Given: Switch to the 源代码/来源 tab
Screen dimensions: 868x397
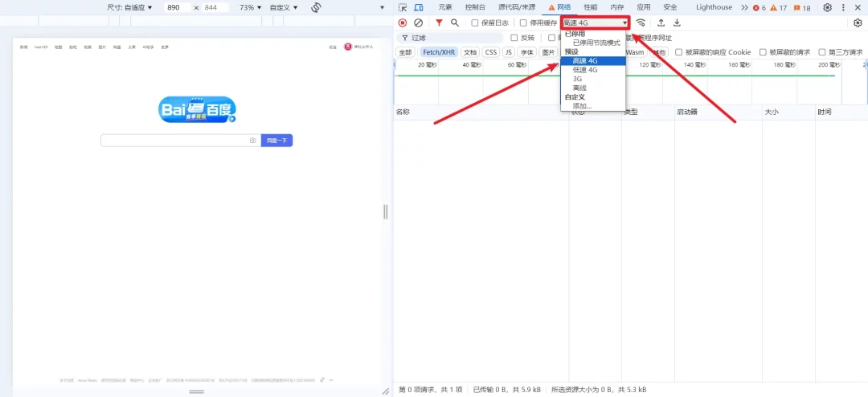Looking at the screenshot, I should tap(517, 7).
